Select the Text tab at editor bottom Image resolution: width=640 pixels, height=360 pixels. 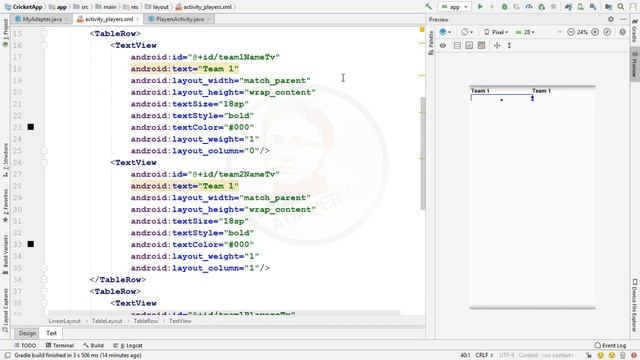coord(51,333)
